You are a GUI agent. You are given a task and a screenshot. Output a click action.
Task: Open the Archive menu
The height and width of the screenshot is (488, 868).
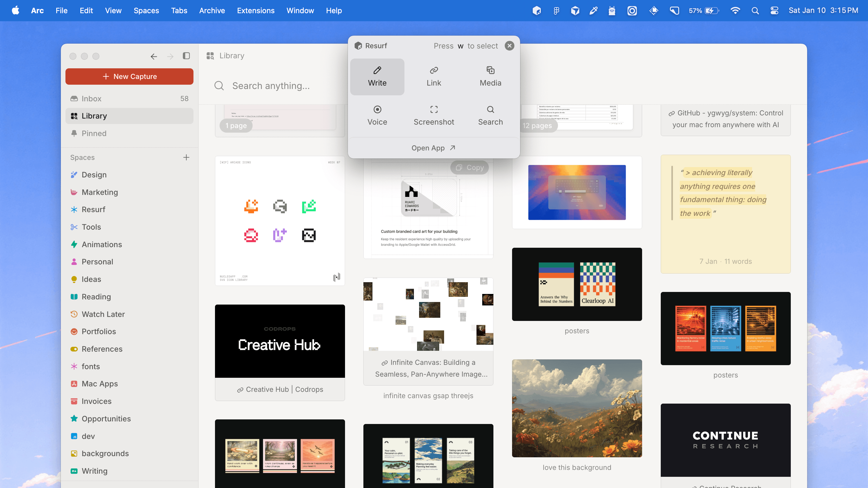click(x=212, y=10)
